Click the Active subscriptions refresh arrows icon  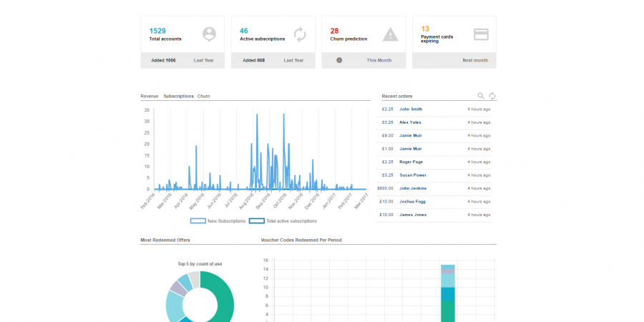click(x=300, y=34)
